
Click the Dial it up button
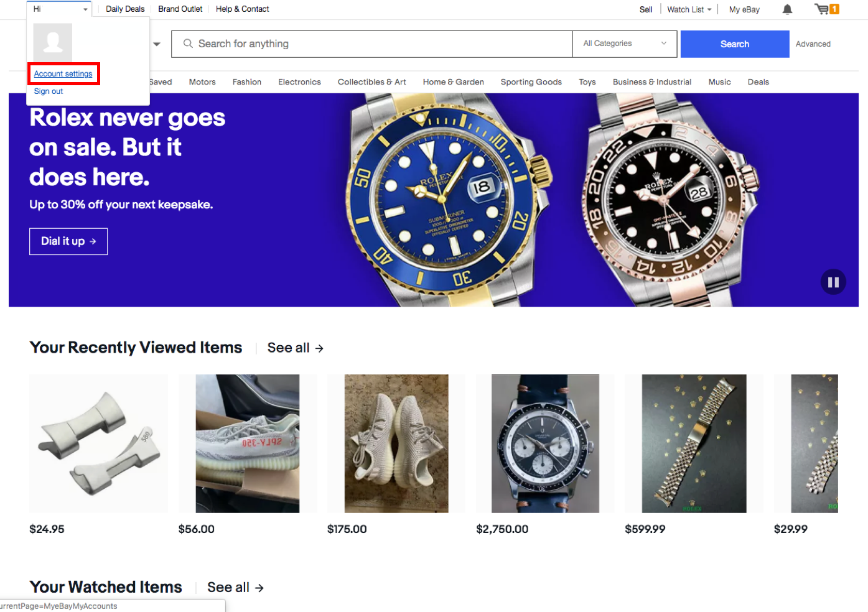tap(68, 241)
